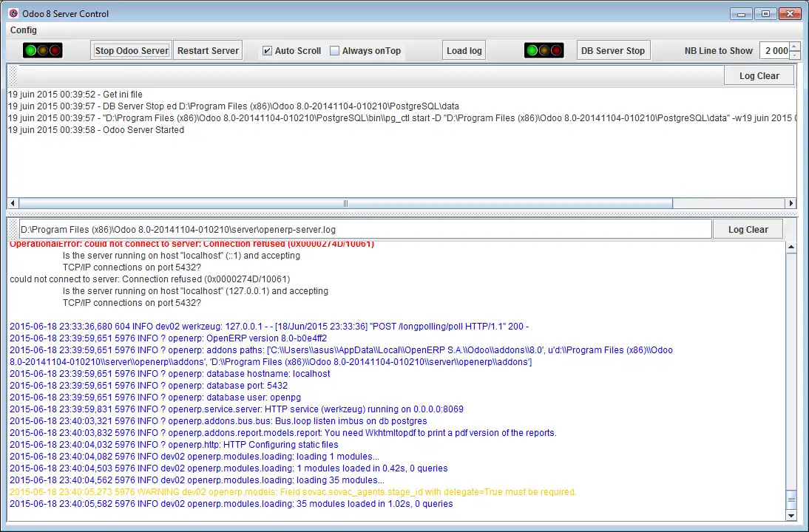Viewport: 809px width, 532px height.
Task: Select the 'Odoo Server Started' log line
Action: tap(96, 130)
